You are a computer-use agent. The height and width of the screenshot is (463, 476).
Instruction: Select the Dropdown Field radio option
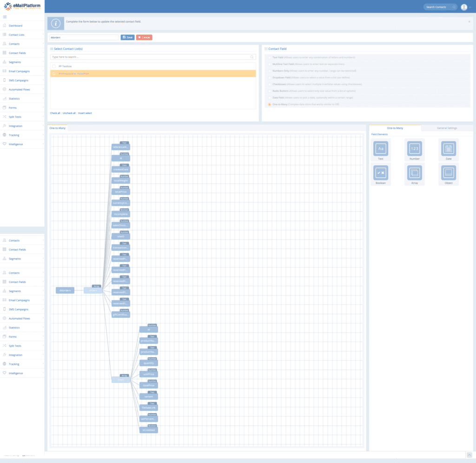coord(269,77)
